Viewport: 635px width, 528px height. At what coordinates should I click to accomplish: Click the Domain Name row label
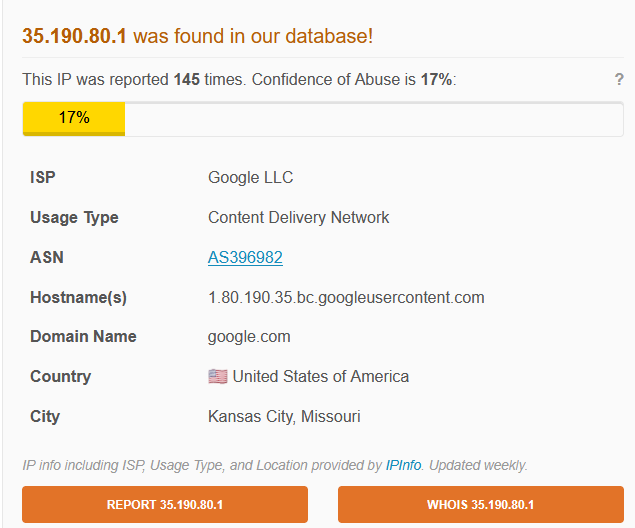[x=83, y=337]
